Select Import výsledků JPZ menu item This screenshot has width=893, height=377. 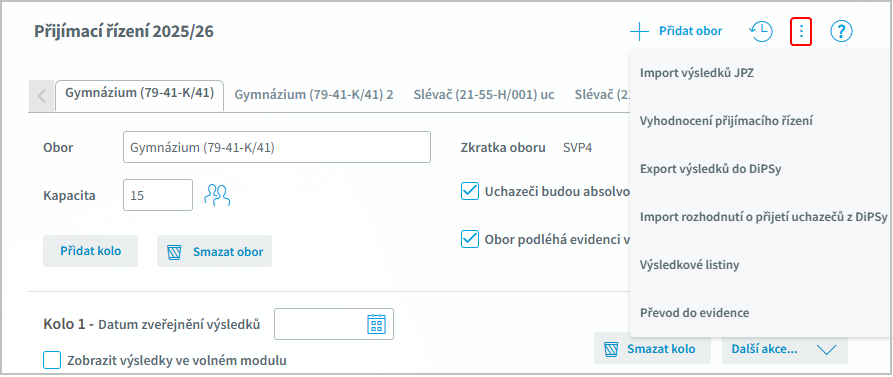(697, 73)
